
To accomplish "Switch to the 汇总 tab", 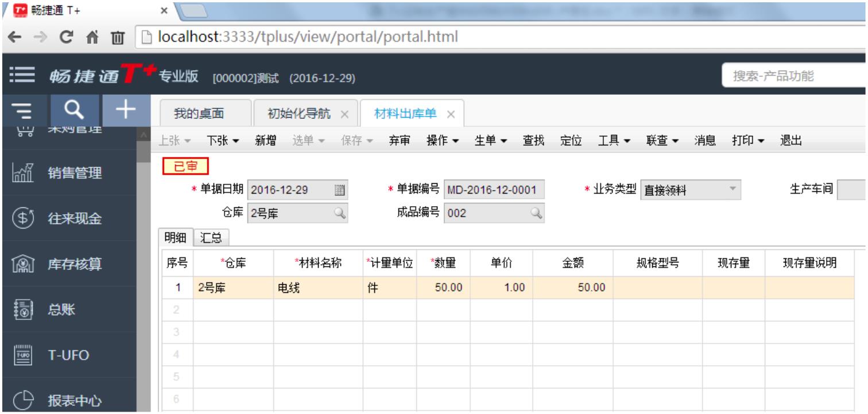I will click(x=211, y=237).
